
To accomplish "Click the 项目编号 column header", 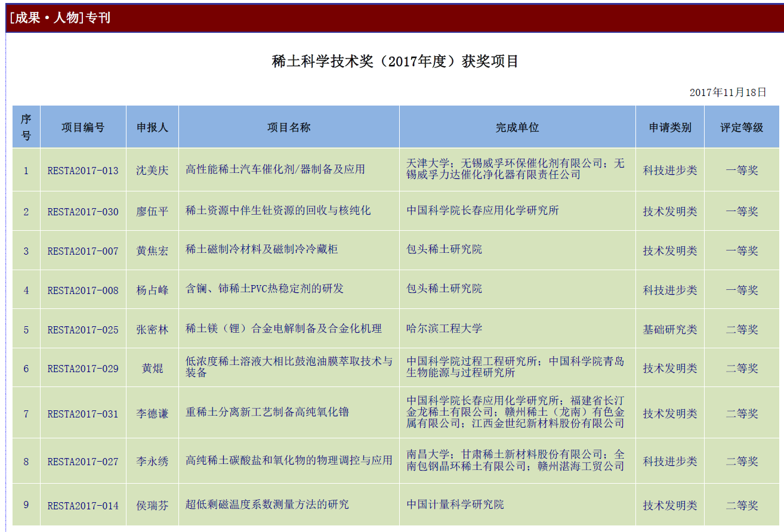I will click(x=83, y=127).
